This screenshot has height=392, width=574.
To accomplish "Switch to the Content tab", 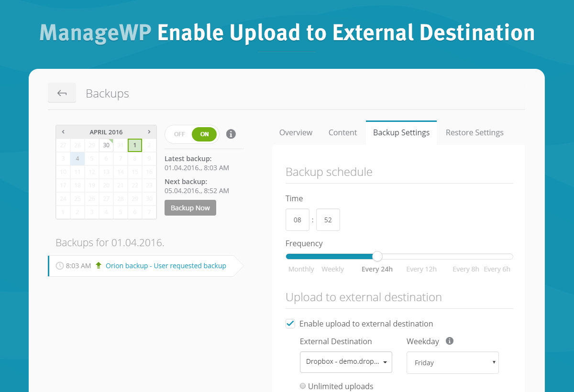I will coord(342,132).
